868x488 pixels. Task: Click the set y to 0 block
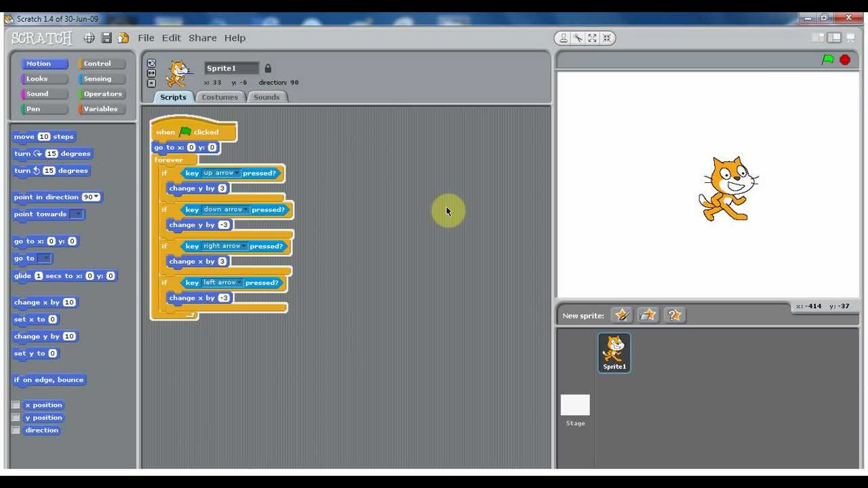pyautogui.click(x=36, y=353)
